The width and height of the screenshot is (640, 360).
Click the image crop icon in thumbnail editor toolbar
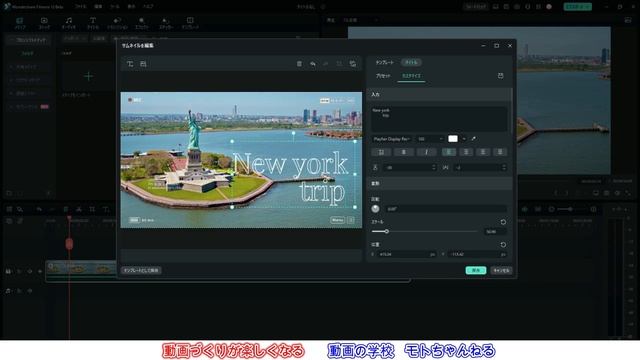click(x=143, y=64)
